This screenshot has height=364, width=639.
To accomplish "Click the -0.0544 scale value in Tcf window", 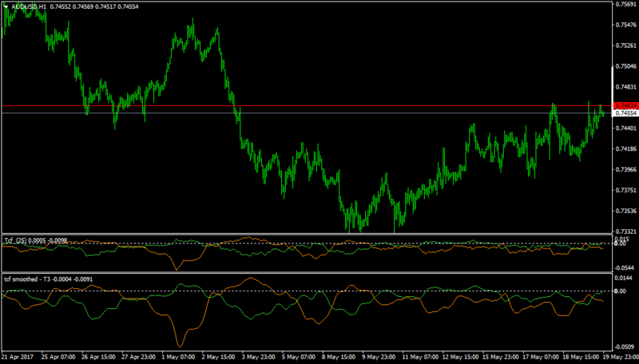I will 625,268.
